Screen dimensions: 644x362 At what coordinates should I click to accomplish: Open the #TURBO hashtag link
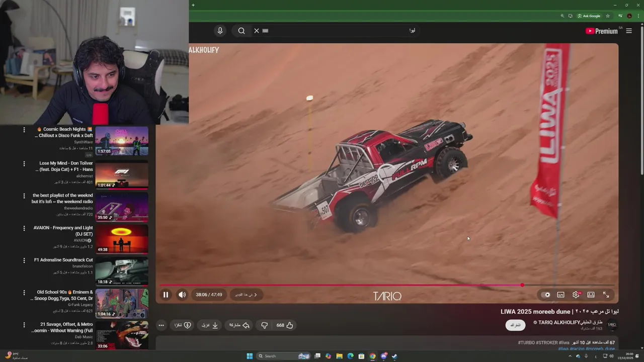tap(526, 343)
